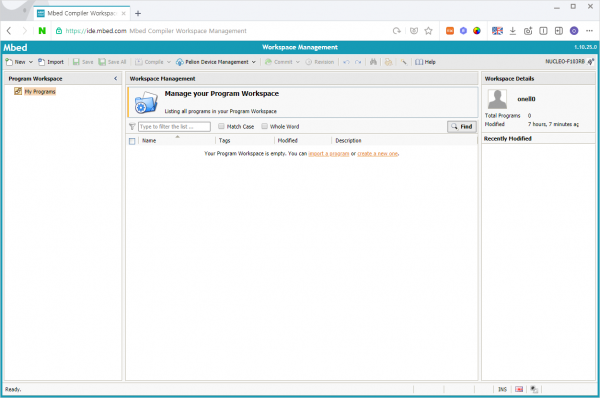Open a new browser tab with plus
Image resolution: width=600 pixels, height=398 pixels.
pos(138,13)
